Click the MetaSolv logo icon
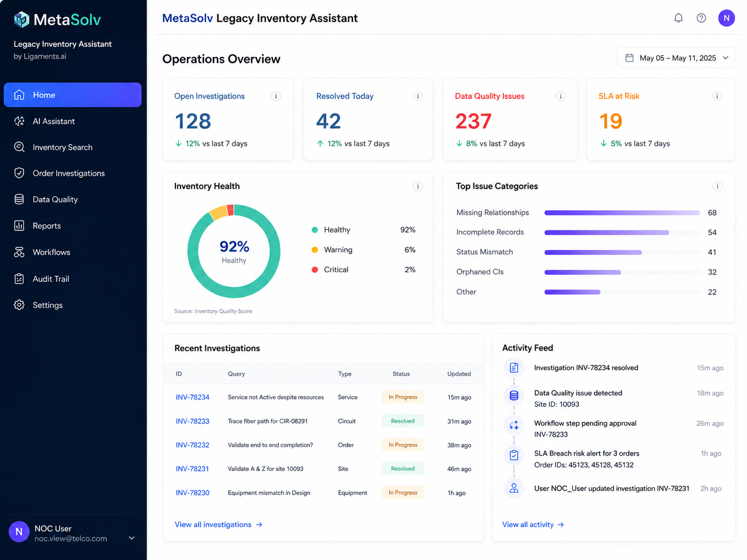The width and height of the screenshot is (747, 560). [x=22, y=20]
